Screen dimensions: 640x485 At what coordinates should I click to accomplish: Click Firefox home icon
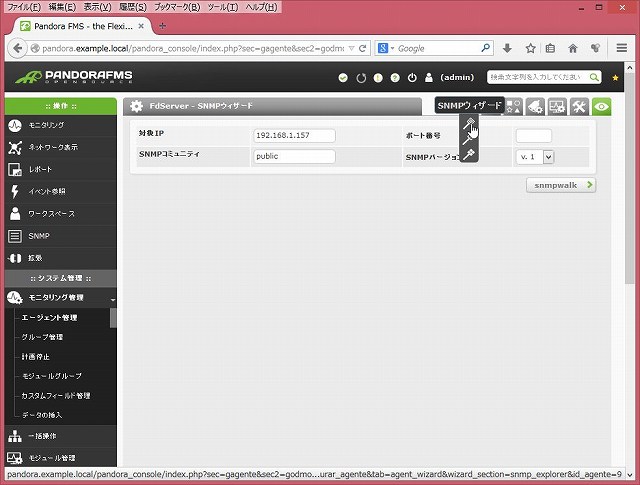573,48
